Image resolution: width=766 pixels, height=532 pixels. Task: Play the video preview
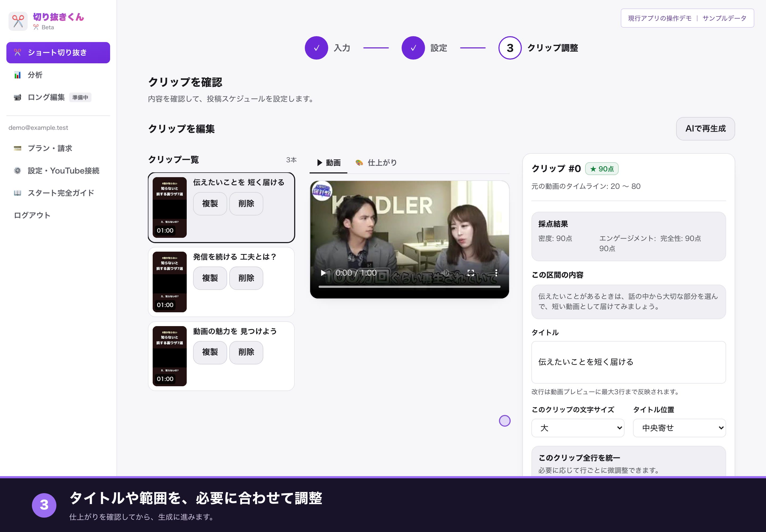coord(323,273)
